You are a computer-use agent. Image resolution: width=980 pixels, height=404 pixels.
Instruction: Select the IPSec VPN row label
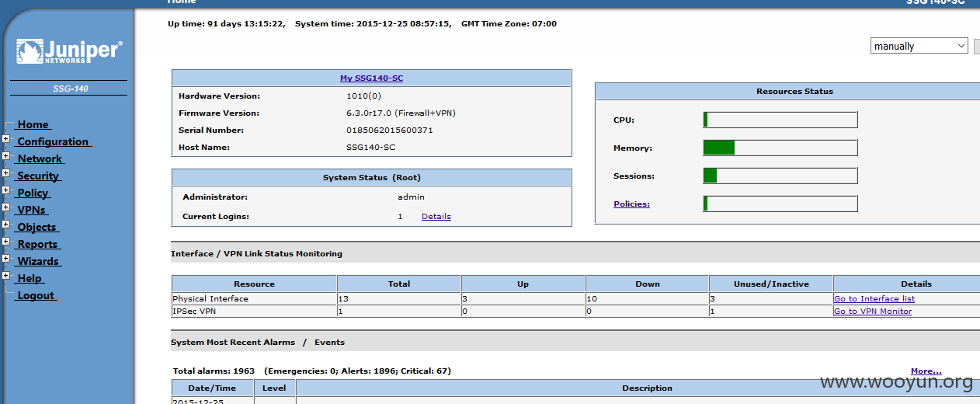194,312
